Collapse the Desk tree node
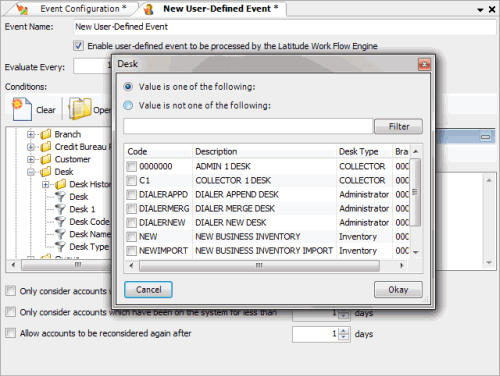Screen dimensions: 500x376 (x=31, y=172)
